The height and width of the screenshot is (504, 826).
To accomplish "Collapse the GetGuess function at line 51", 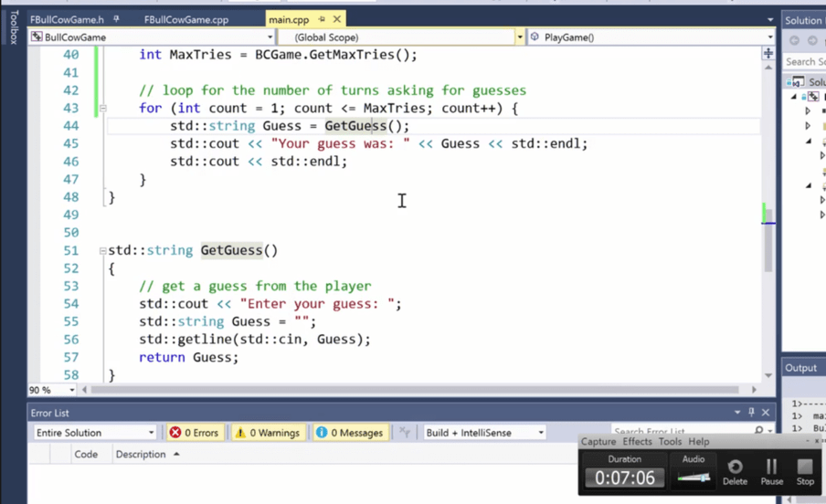I will click(103, 251).
